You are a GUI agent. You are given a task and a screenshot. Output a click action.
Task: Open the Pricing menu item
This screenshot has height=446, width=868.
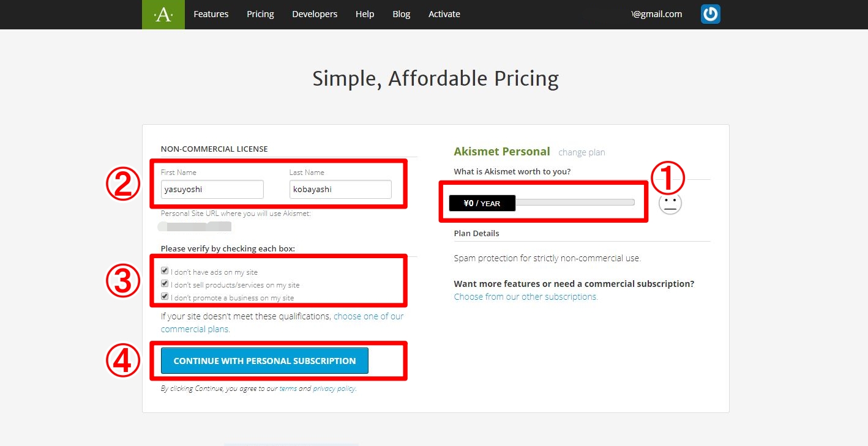tap(261, 14)
